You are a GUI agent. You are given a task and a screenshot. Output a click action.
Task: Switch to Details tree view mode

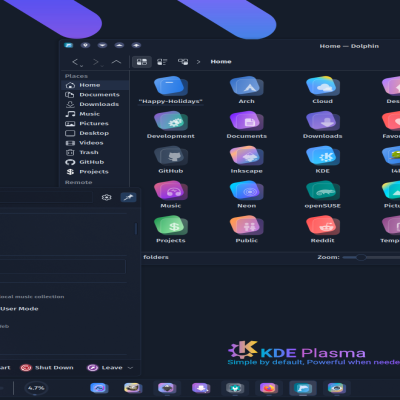pyautogui.click(x=183, y=62)
